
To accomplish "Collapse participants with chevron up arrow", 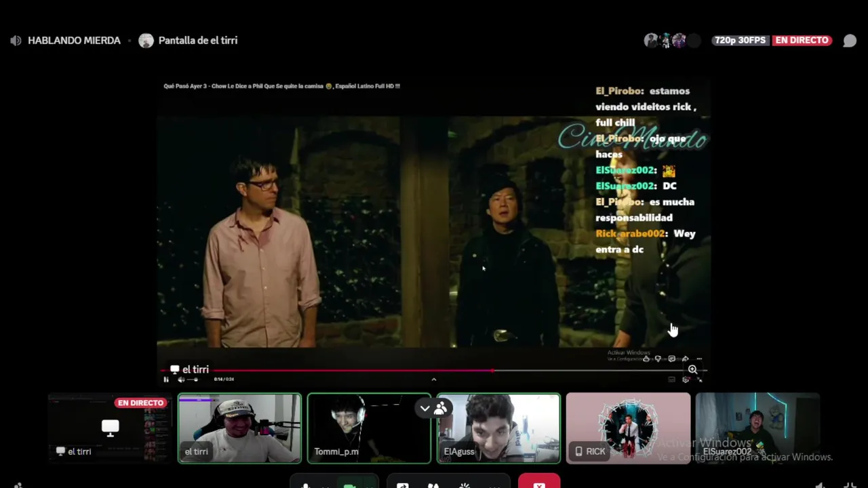I will [x=434, y=380].
